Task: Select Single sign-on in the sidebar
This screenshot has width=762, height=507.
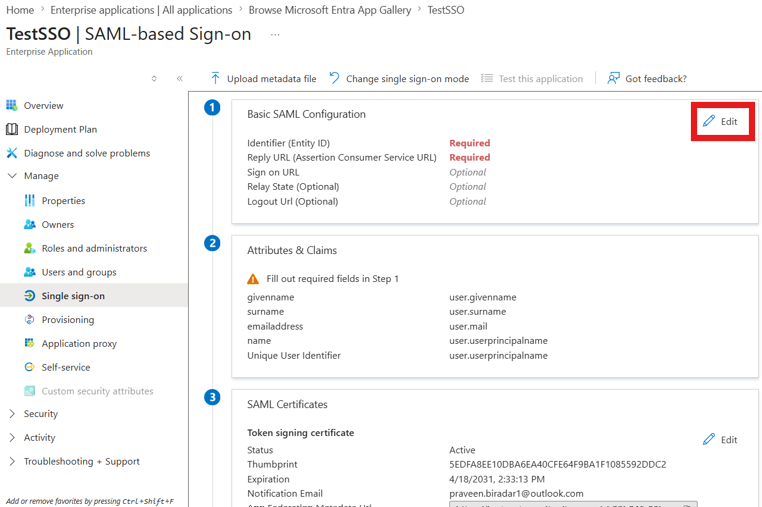Action: (73, 296)
